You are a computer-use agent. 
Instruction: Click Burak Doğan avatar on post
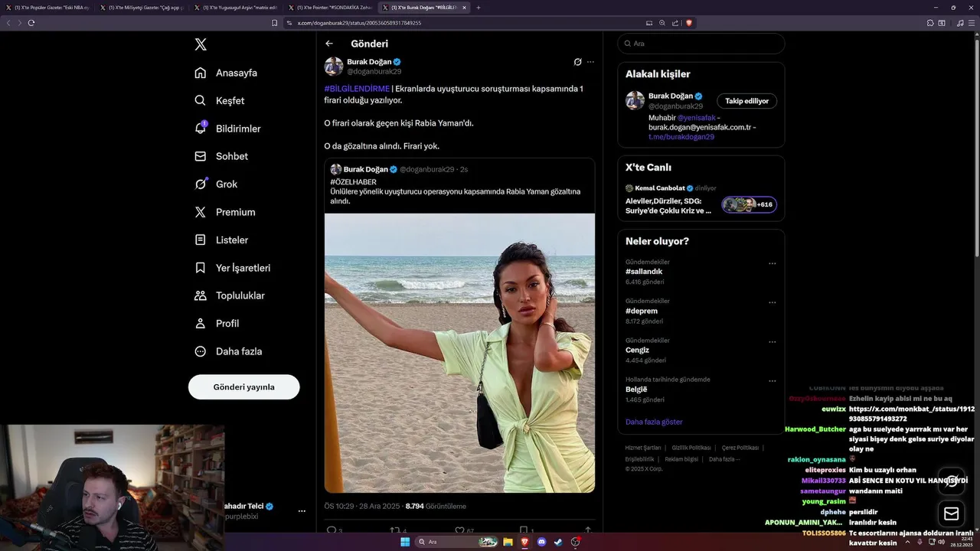pos(334,66)
